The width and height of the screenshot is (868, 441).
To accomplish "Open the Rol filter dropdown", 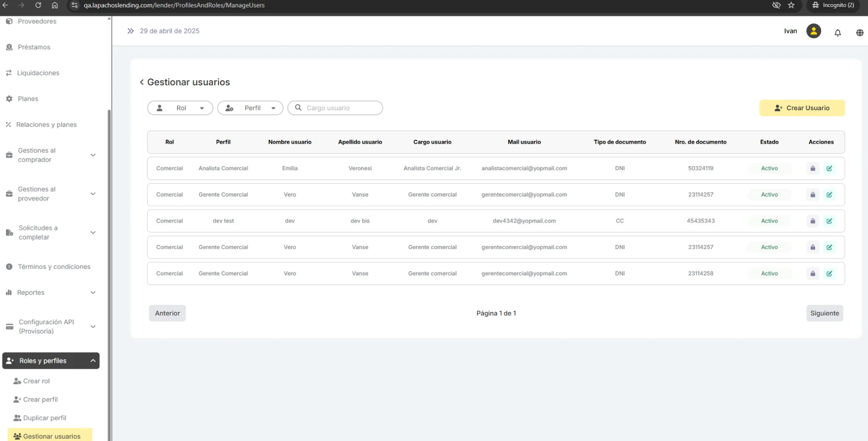I will [x=180, y=108].
